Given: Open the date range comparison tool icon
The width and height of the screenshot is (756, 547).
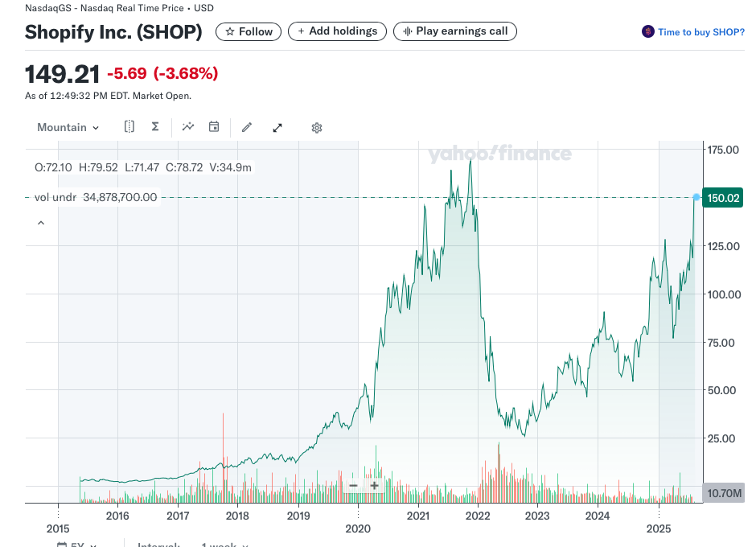Looking at the screenshot, I should tap(129, 127).
